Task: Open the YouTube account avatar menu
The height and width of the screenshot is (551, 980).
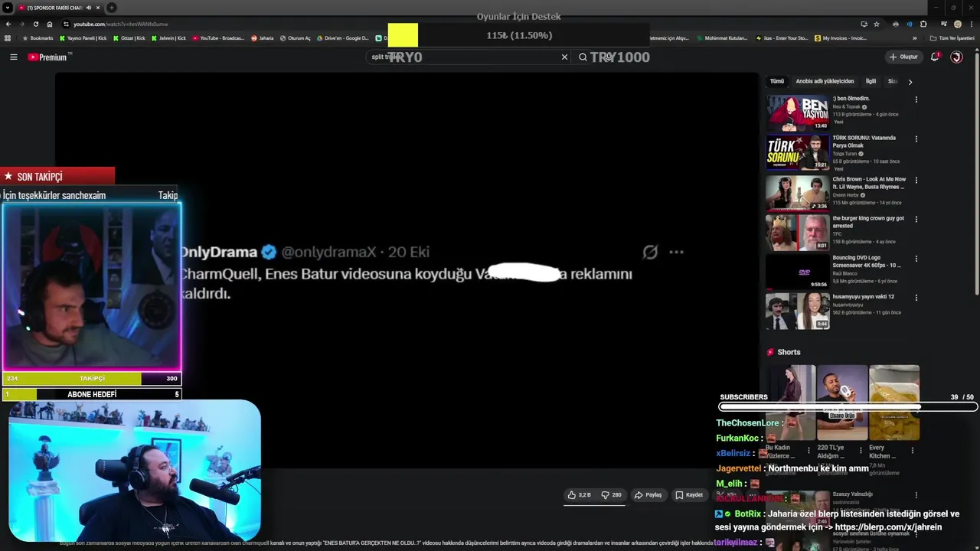Action: (956, 57)
